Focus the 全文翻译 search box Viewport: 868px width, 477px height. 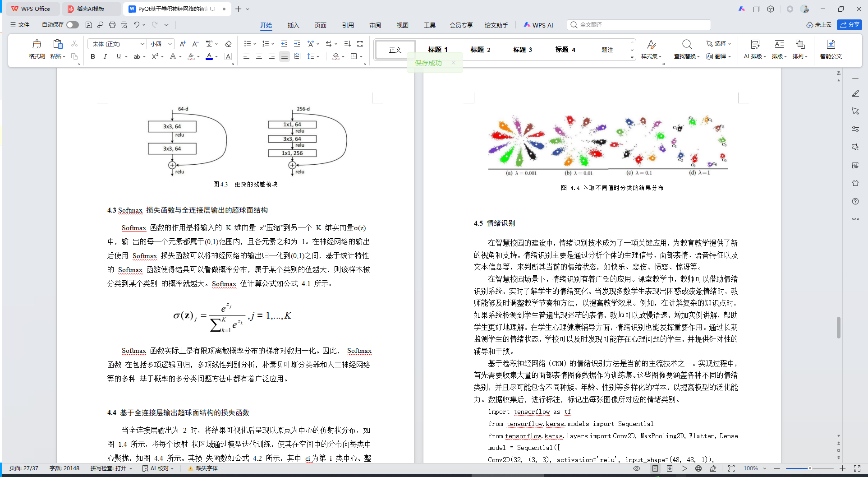click(639, 25)
